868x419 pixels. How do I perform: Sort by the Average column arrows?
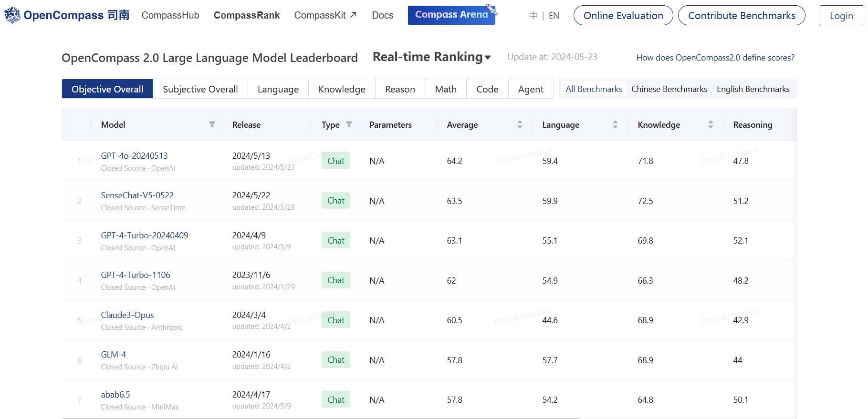point(520,124)
